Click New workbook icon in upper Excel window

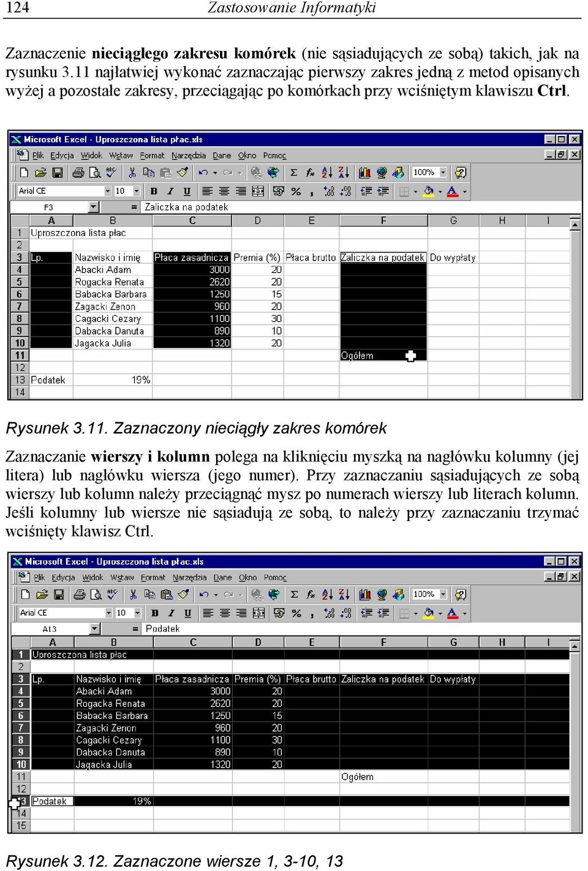24,173
